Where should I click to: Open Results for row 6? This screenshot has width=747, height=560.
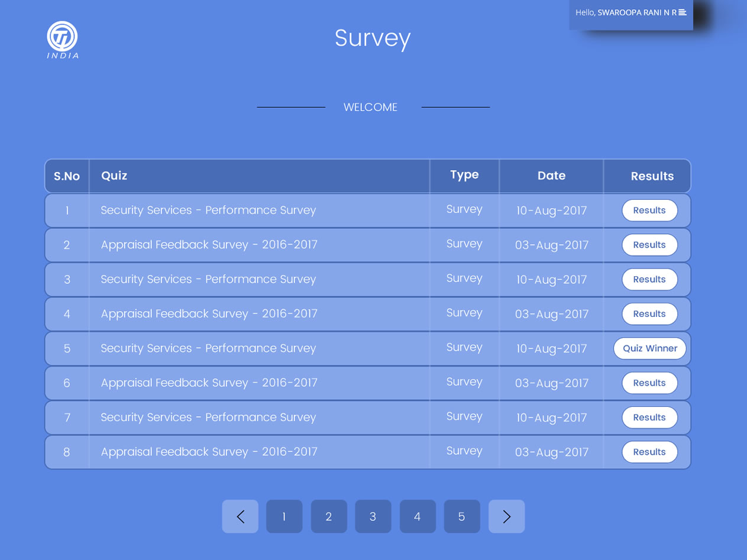click(649, 383)
